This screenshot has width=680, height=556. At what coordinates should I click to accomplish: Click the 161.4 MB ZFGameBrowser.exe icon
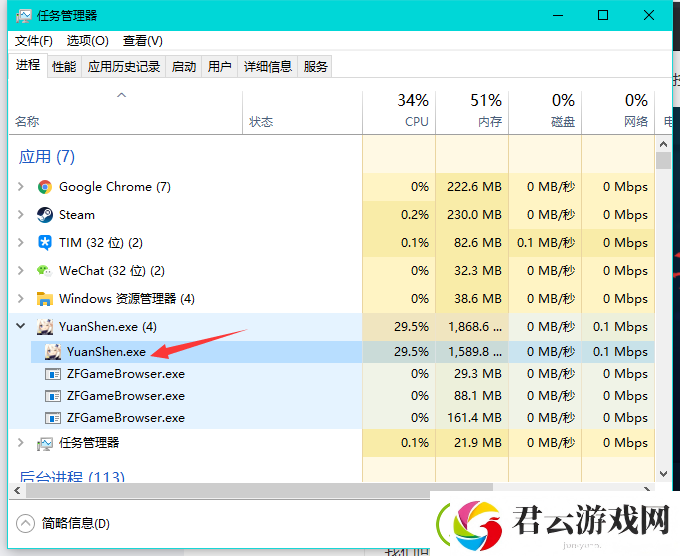tap(53, 418)
